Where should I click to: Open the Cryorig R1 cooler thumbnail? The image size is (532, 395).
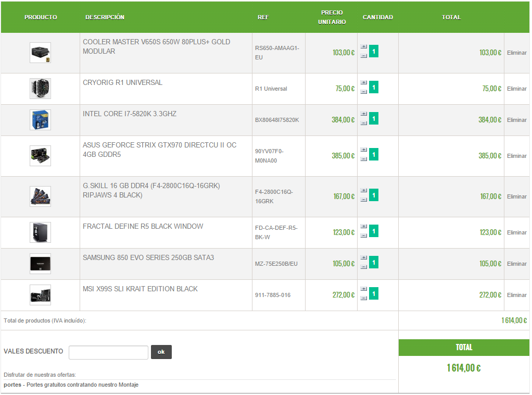click(x=41, y=89)
